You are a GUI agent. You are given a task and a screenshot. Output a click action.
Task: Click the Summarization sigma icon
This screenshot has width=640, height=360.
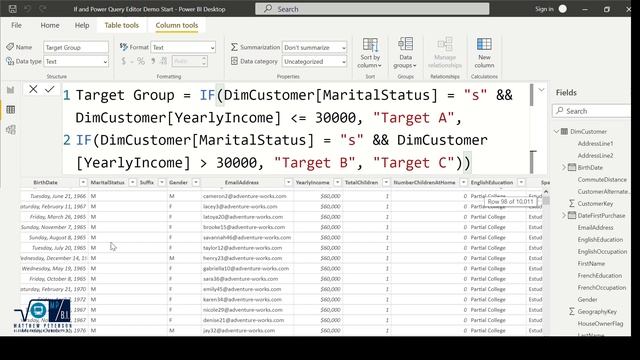coord(234,47)
